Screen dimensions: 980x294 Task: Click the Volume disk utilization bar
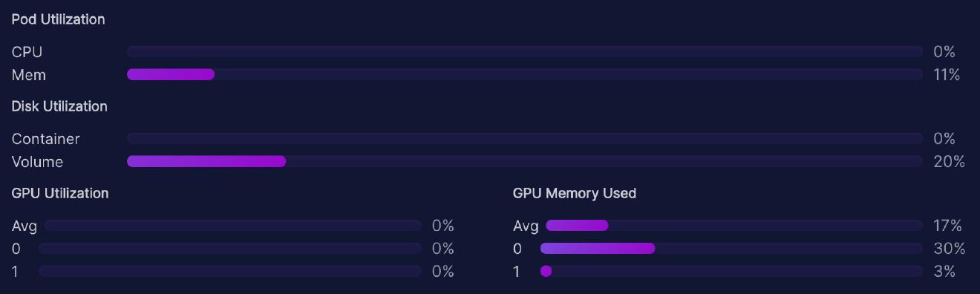[x=525, y=161]
